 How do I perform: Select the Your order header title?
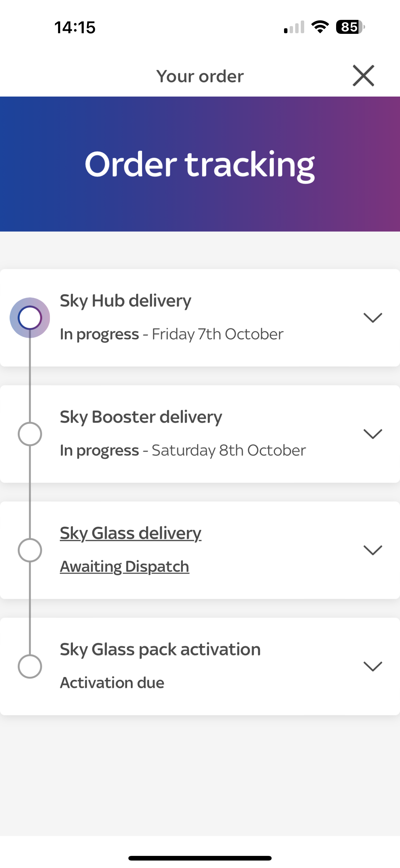pos(200,76)
